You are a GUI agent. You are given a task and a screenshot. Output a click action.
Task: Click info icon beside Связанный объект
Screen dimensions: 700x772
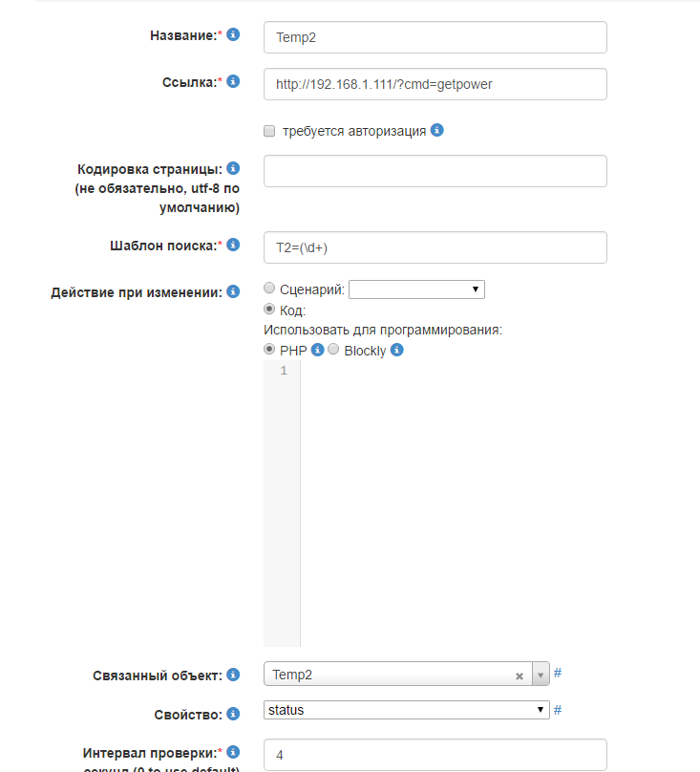(233, 675)
